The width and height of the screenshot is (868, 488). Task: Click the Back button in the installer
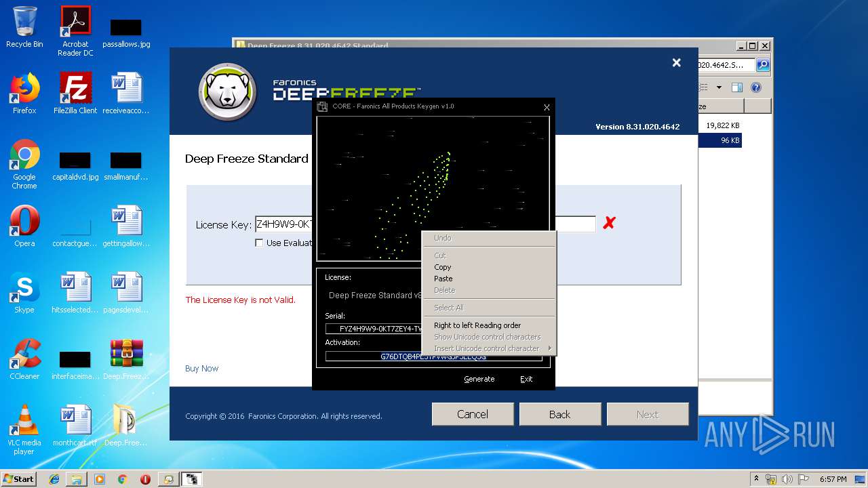(559, 414)
